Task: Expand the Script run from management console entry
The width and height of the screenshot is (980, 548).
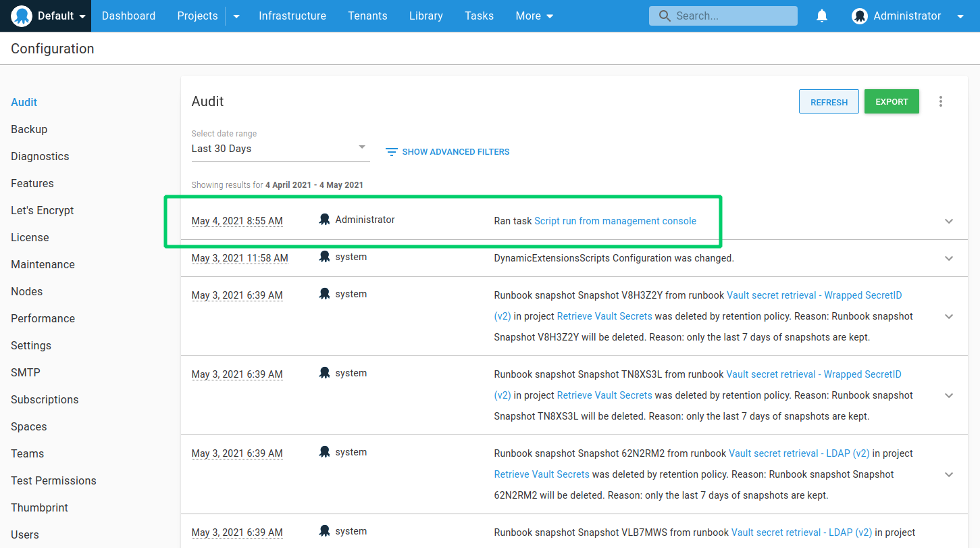Action: pyautogui.click(x=949, y=221)
